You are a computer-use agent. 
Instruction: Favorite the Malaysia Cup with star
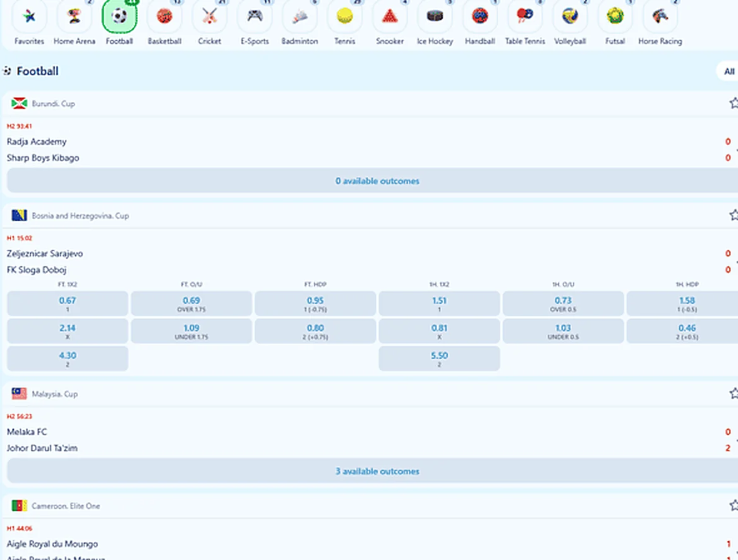pos(733,394)
